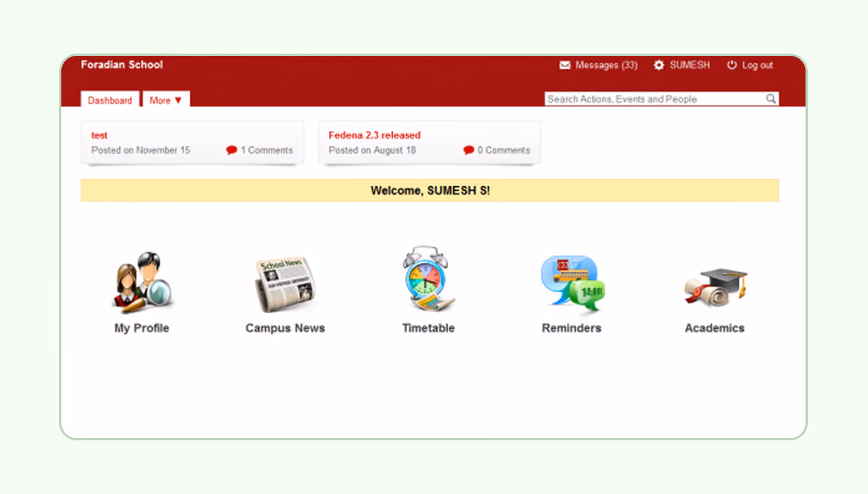
Task: View the 0 Comments link
Action: coord(504,150)
